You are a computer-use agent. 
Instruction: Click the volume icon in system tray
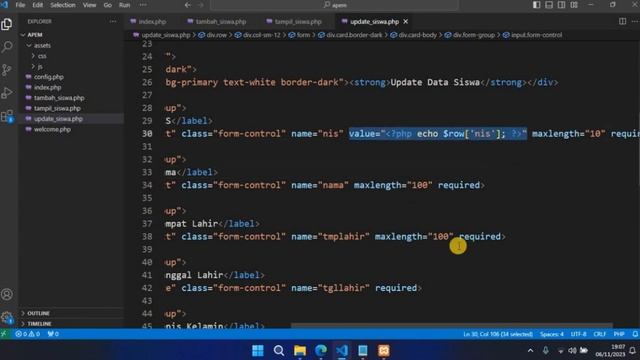[x=572, y=351]
